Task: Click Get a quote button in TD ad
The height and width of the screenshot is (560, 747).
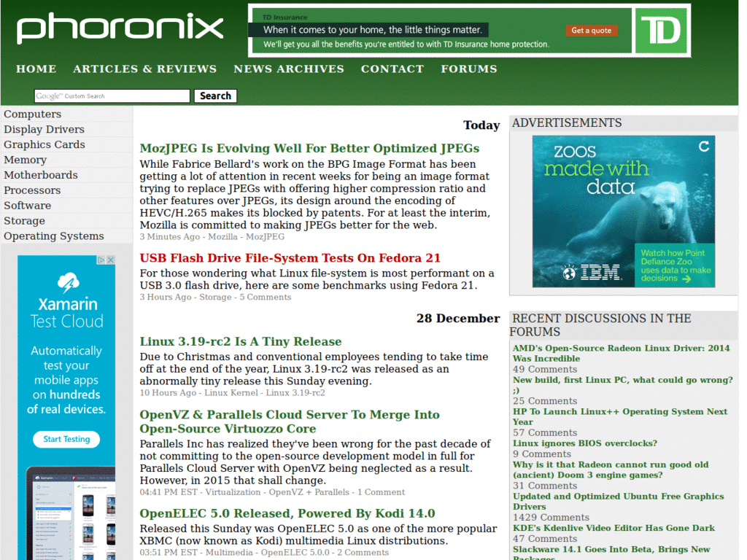Action: [591, 31]
